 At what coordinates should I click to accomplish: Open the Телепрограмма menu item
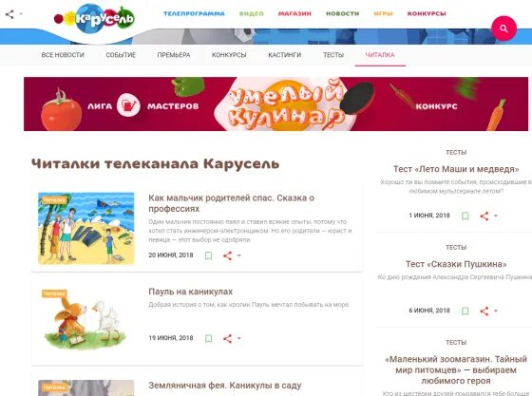coord(194,13)
